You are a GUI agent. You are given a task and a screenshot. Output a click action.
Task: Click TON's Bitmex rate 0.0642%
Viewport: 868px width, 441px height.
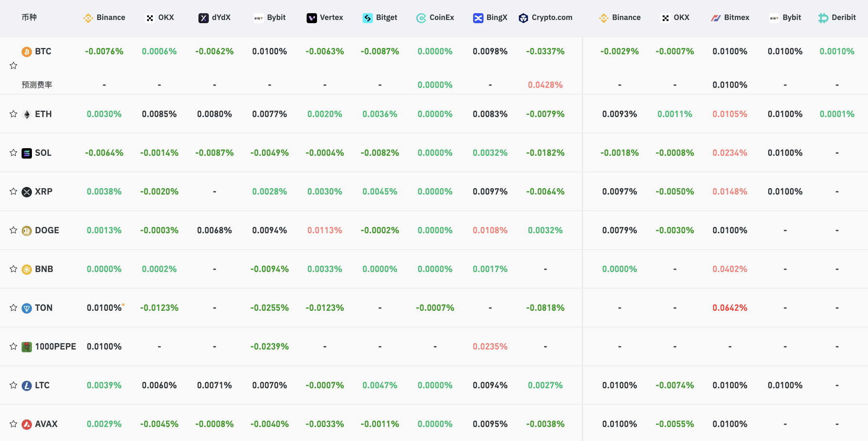coord(730,308)
